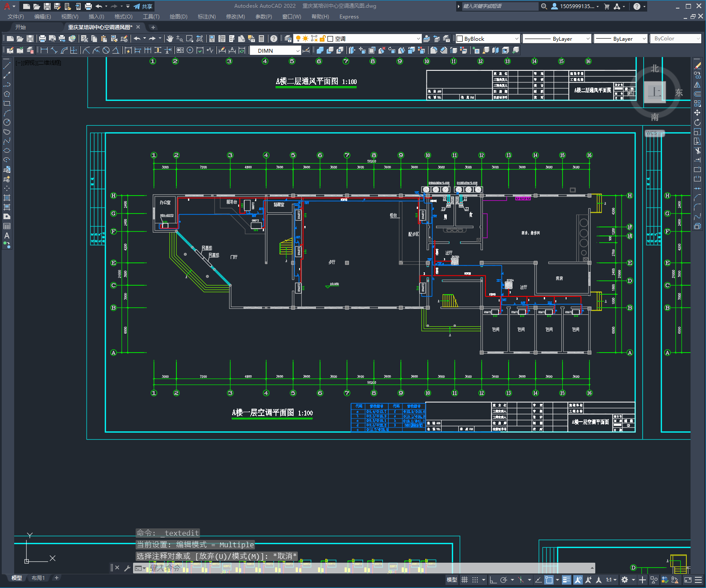Click the ViewCube 上 top face
The height and width of the screenshot is (588, 706).
[x=654, y=92]
